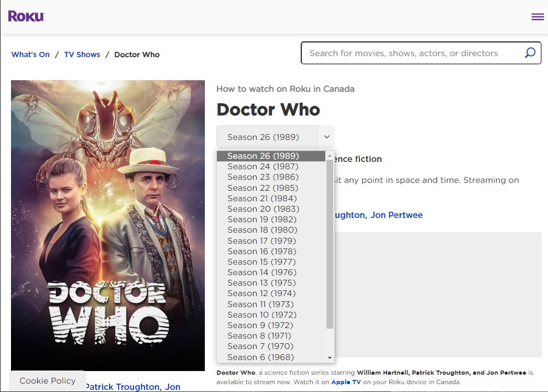Choose Season 16 (1978) from list

(x=262, y=251)
